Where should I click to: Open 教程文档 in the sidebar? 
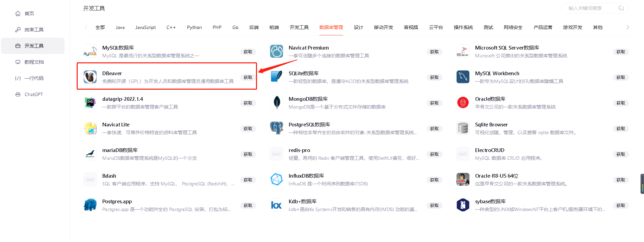click(x=33, y=62)
